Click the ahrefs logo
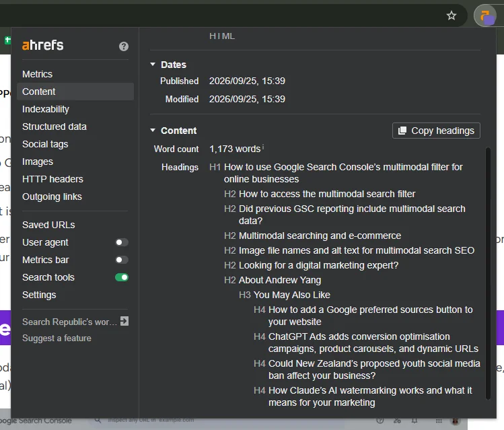504x430 pixels. (x=43, y=45)
